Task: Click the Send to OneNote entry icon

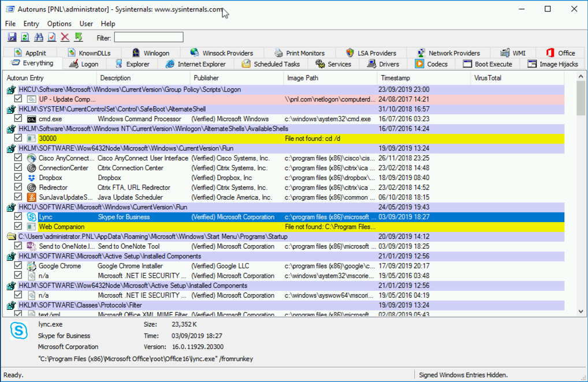Action: [x=32, y=246]
